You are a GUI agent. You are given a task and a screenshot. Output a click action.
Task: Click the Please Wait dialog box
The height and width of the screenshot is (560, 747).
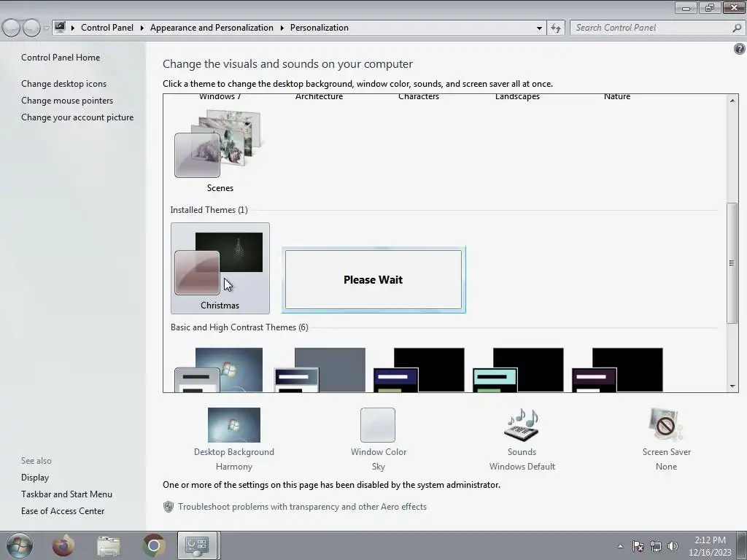(373, 280)
